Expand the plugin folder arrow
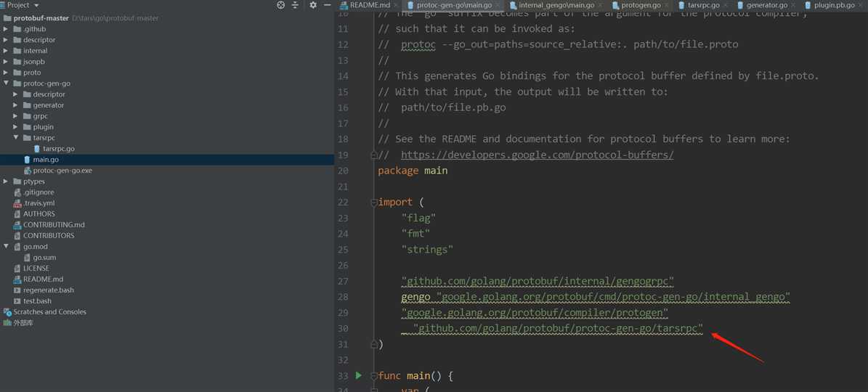This screenshot has width=868, height=392. click(16, 127)
